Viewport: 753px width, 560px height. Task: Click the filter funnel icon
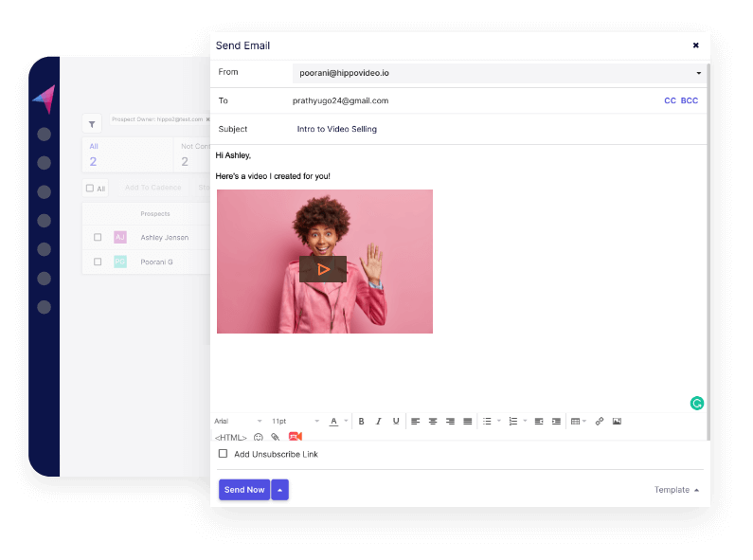(x=92, y=123)
